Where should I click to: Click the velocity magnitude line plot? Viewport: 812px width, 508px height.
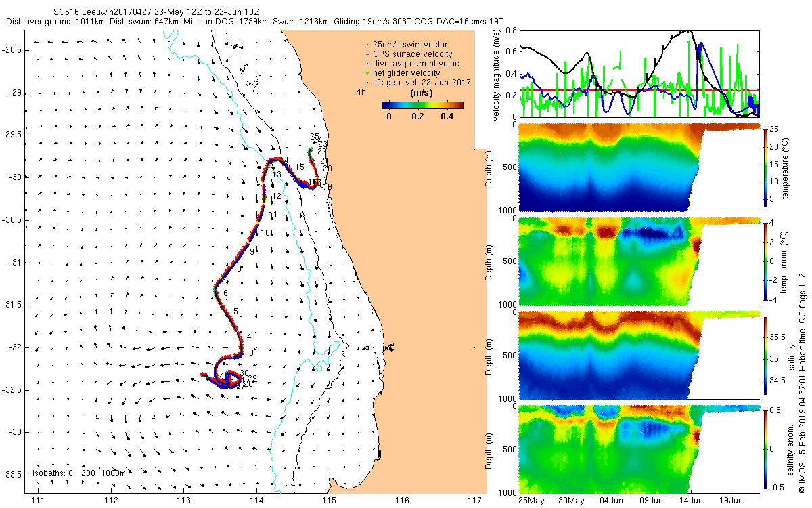pyautogui.click(x=639, y=74)
